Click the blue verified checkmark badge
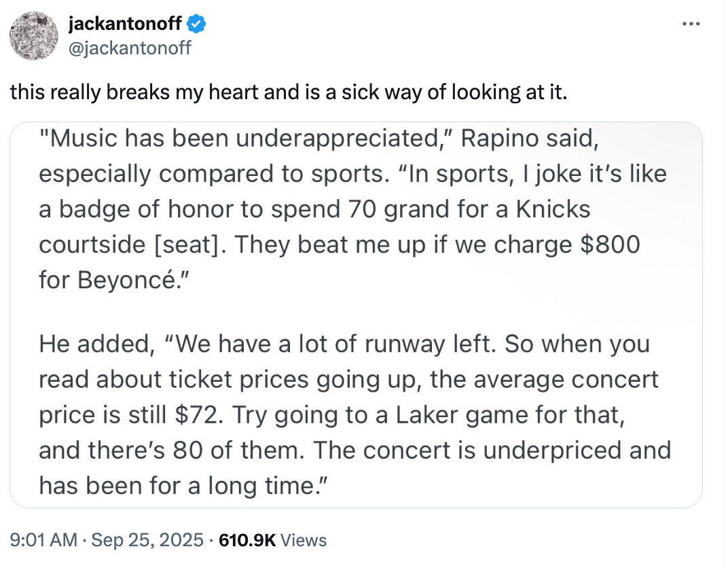Image resolution: width=728 pixels, height=568 pixels. coord(196,25)
